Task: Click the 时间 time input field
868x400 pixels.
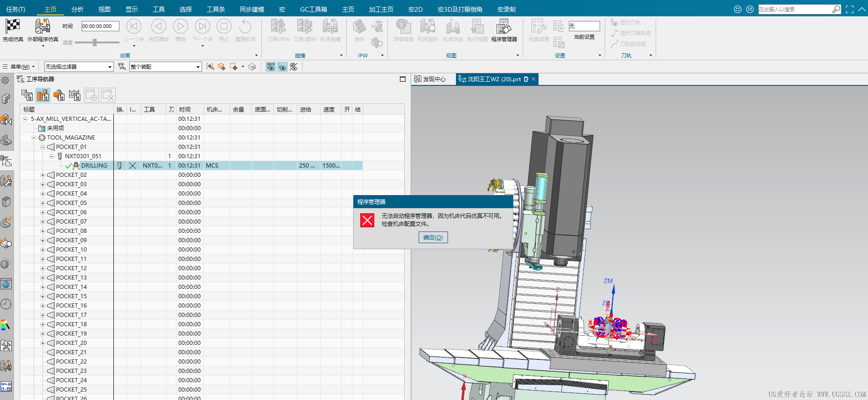Action: pyautogui.click(x=100, y=26)
